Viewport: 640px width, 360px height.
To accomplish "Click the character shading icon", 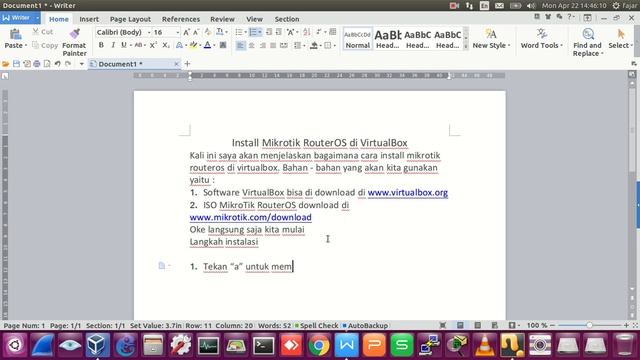I will coord(223,45).
